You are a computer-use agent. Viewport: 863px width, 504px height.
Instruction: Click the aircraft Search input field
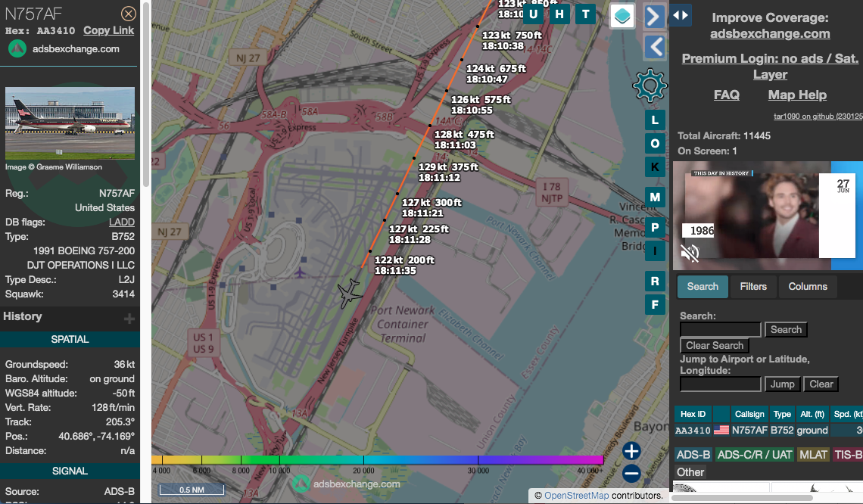721,330
